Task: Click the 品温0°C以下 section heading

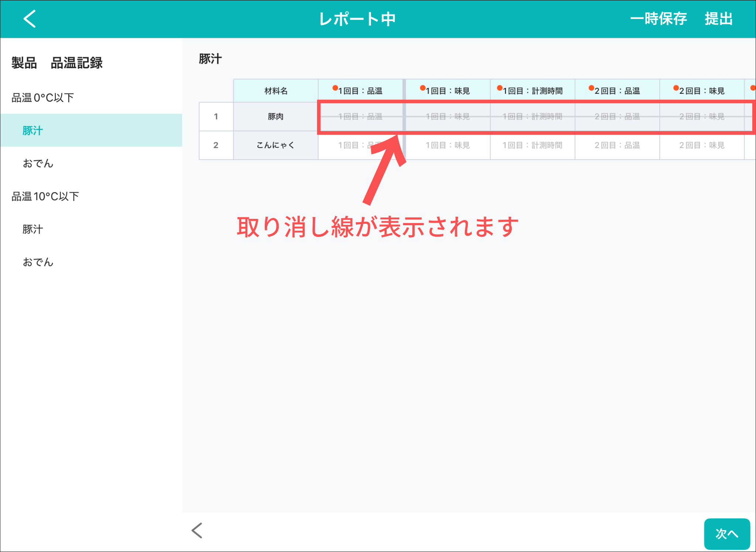Action: (43, 97)
